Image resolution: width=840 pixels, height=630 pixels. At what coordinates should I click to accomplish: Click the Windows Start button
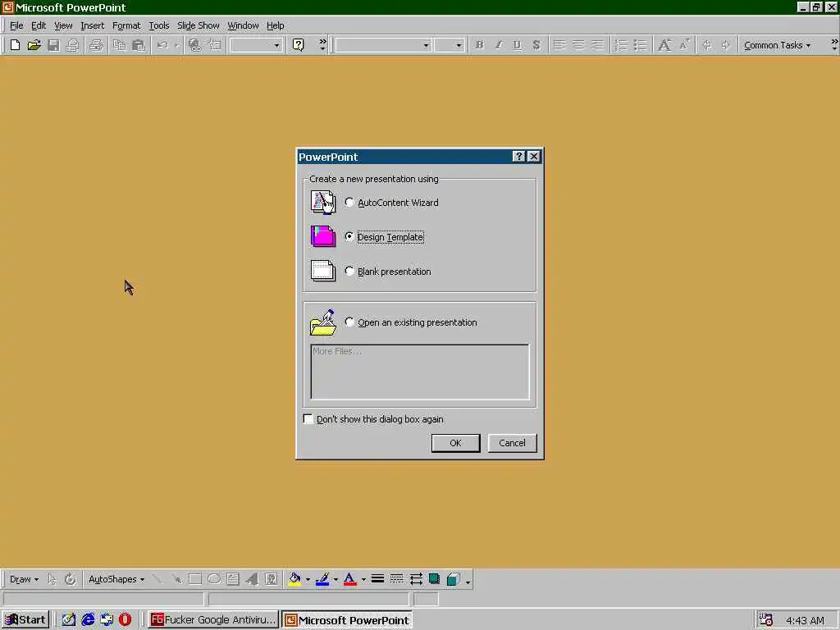point(25,620)
